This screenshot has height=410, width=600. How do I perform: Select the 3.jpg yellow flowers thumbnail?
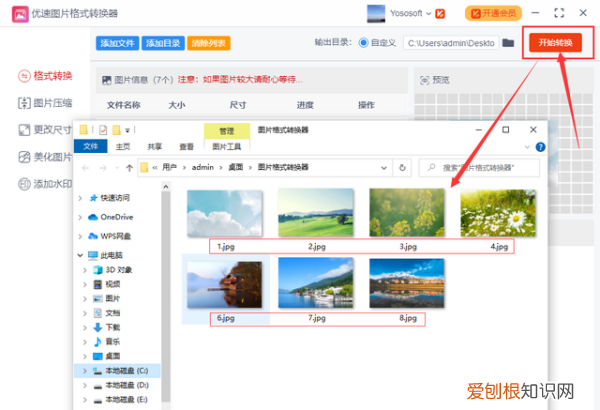pos(407,212)
